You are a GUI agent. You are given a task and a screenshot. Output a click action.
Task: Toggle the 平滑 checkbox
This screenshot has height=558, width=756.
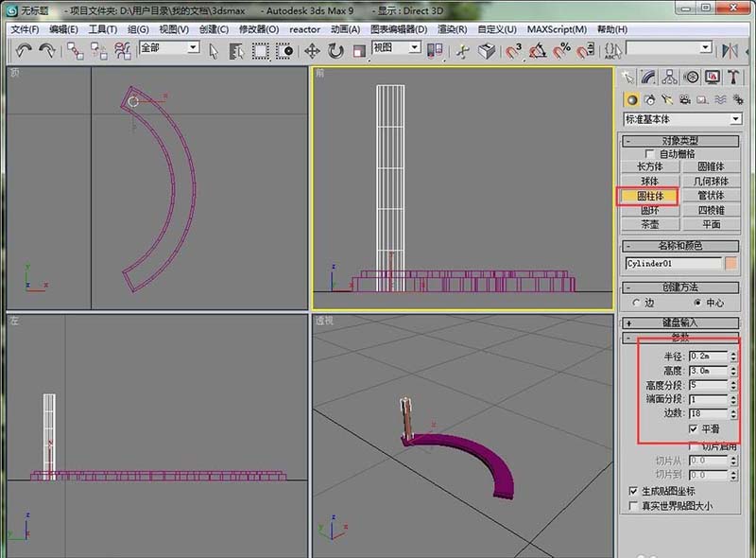click(694, 429)
